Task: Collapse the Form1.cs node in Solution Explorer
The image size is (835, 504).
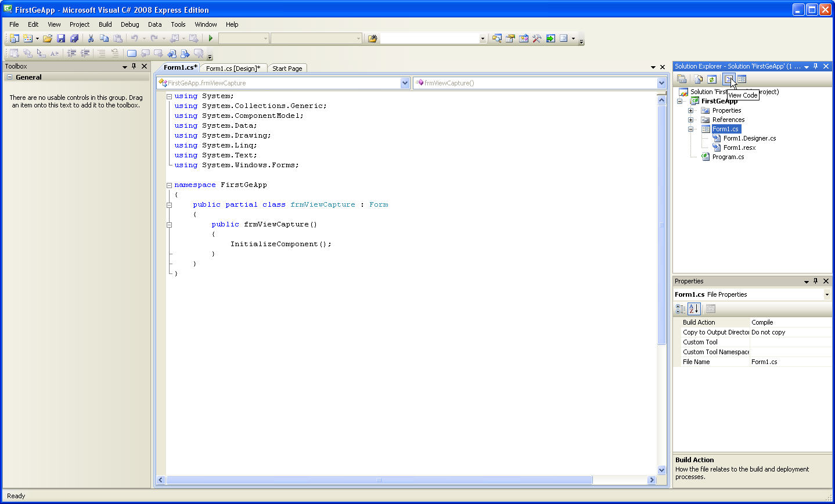Action: pyautogui.click(x=691, y=129)
